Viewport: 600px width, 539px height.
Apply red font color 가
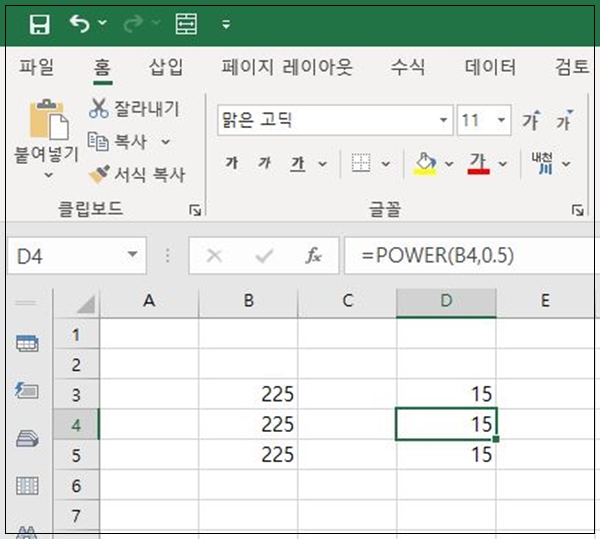[478, 164]
